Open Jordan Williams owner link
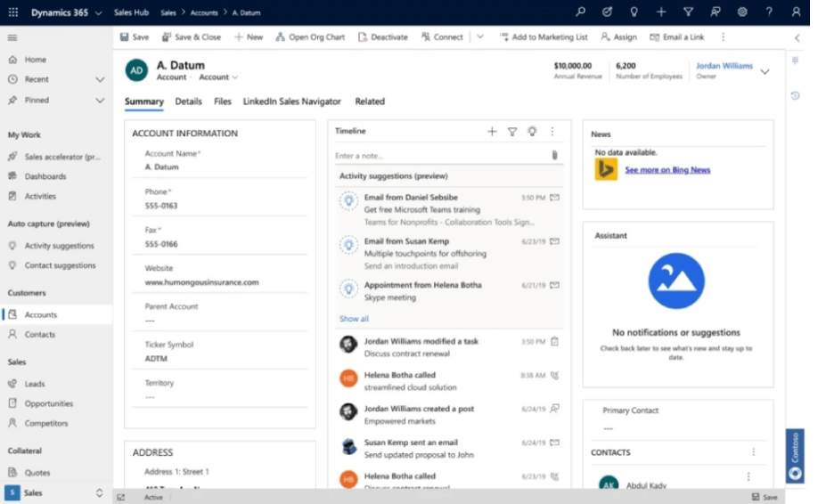 (x=724, y=66)
